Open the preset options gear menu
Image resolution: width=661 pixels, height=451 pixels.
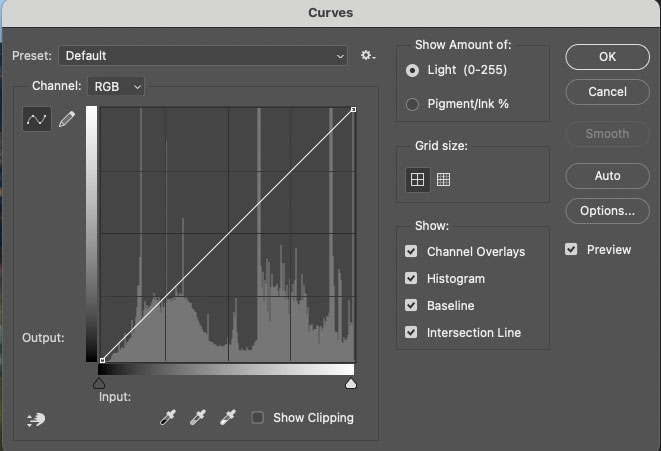368,56
